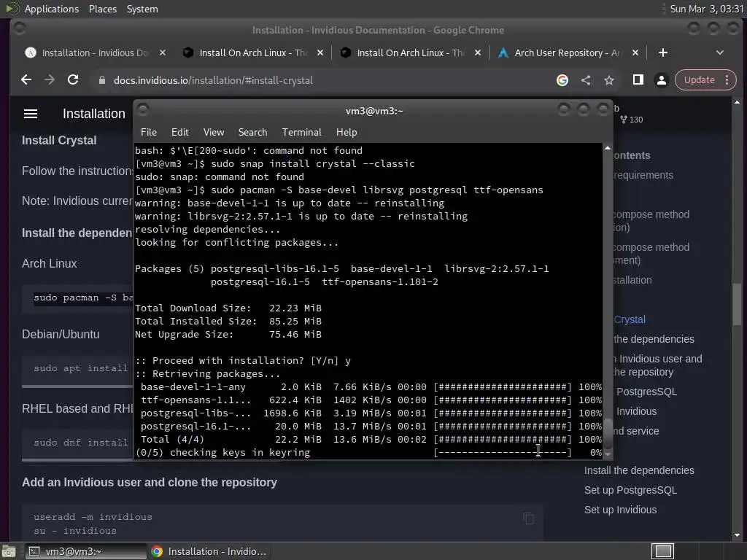Open the terminal View menu
Image resolution: width=747 pixels, height=560 pixels.
214,133
